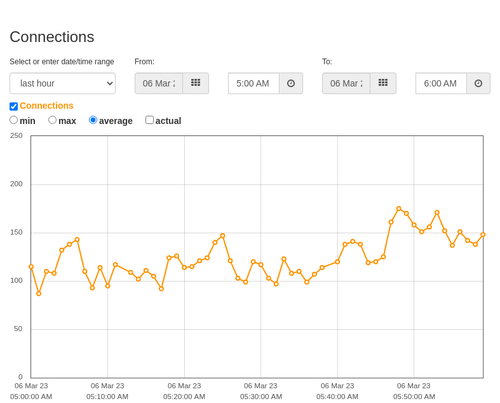Click the To date field showing 06 Mar
This screenshot has width=500, height=403.
346,83
